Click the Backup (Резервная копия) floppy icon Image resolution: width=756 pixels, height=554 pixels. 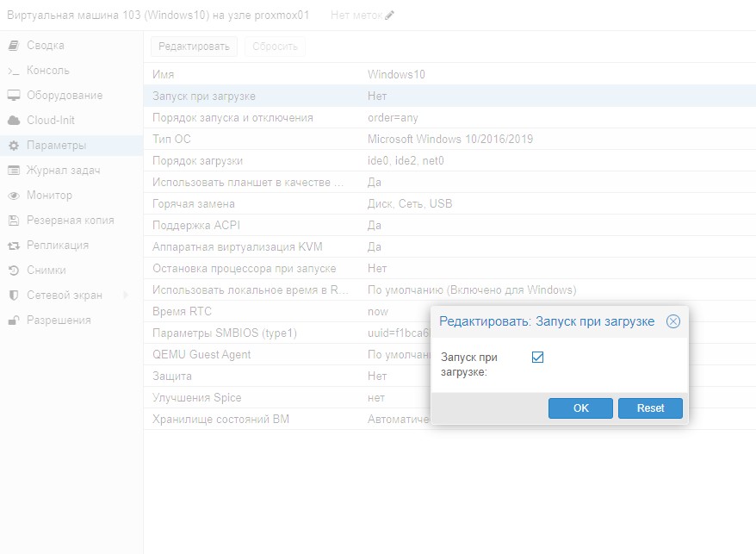[14, 221]
